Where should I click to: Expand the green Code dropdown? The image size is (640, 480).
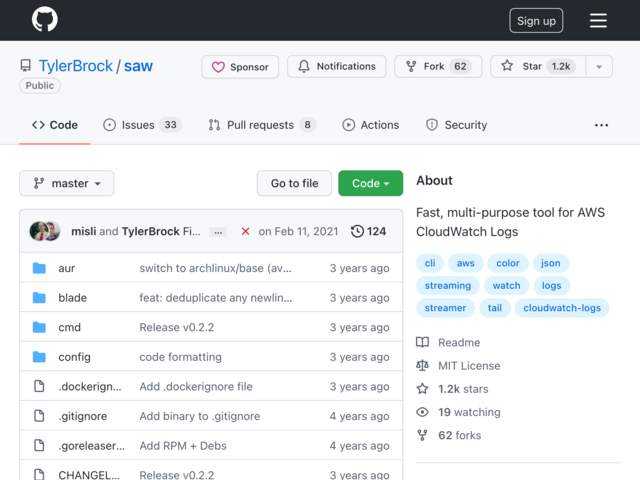371,183
